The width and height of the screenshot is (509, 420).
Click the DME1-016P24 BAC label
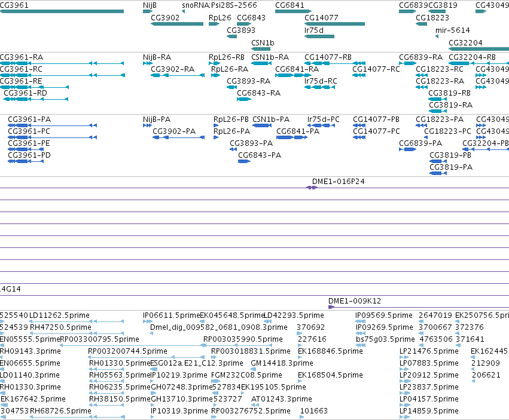coord(339,182)
